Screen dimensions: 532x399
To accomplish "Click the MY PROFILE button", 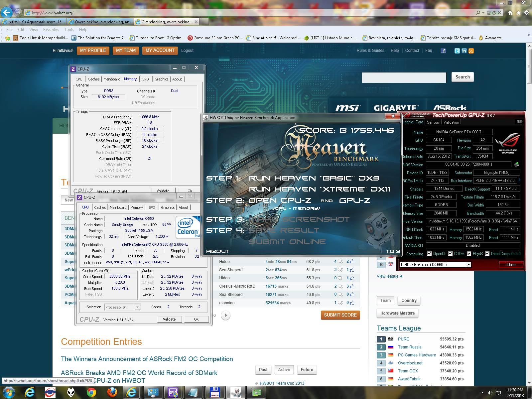I will coord(93,51).
